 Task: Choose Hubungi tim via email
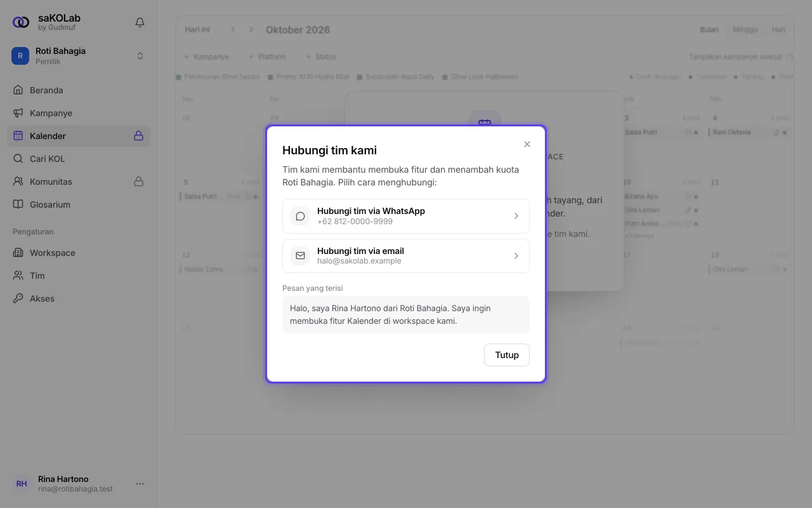point(406,256)
